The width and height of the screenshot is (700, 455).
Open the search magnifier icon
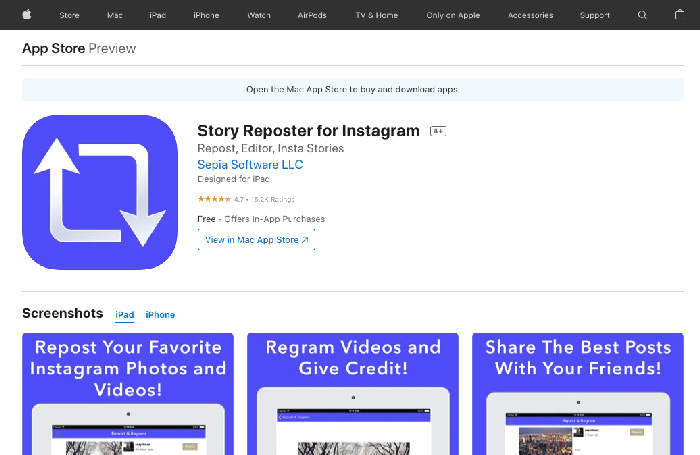(642, 15)
